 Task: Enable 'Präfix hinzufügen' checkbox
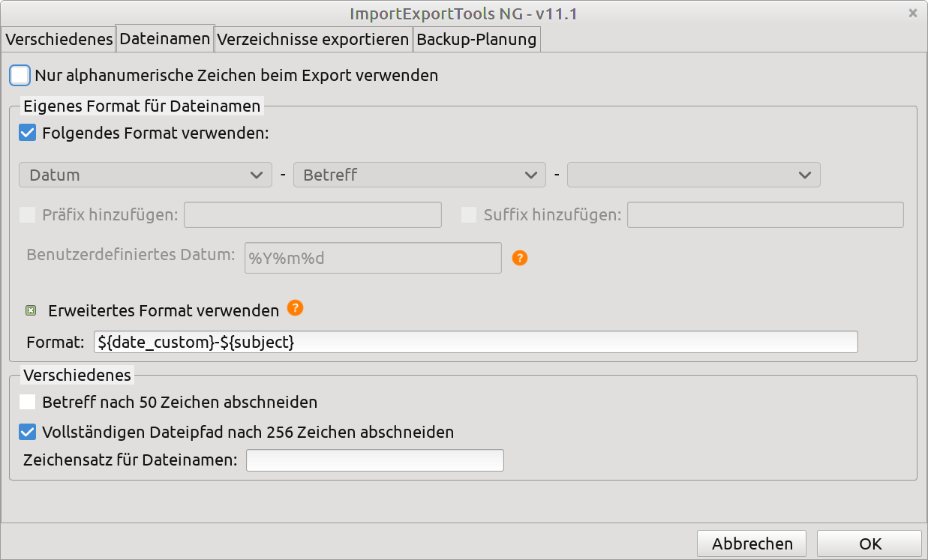(28, 215)
